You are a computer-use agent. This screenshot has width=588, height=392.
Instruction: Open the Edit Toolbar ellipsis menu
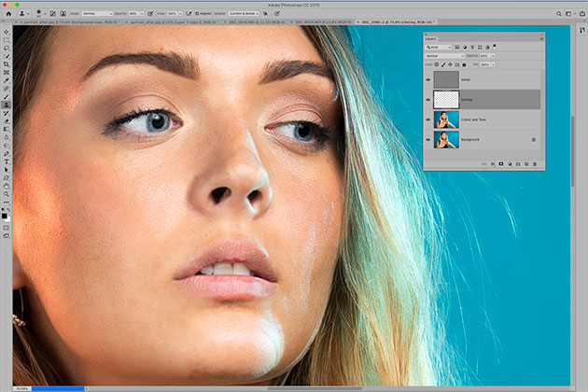tap(7, 203)
